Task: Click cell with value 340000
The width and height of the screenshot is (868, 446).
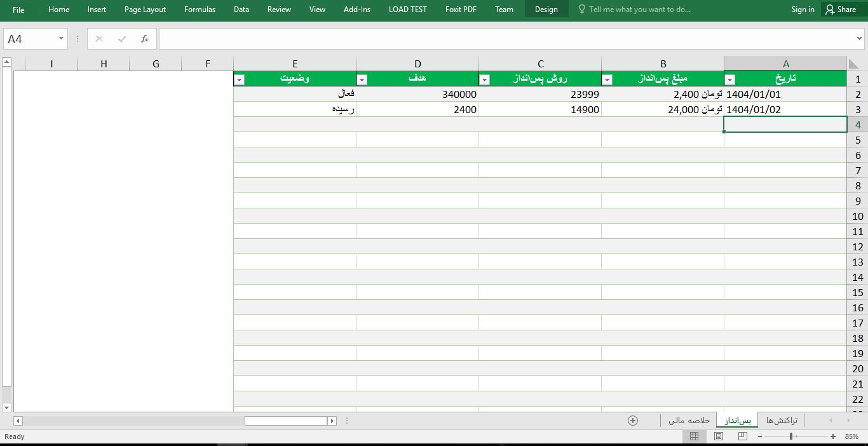Action: (417, 94)
